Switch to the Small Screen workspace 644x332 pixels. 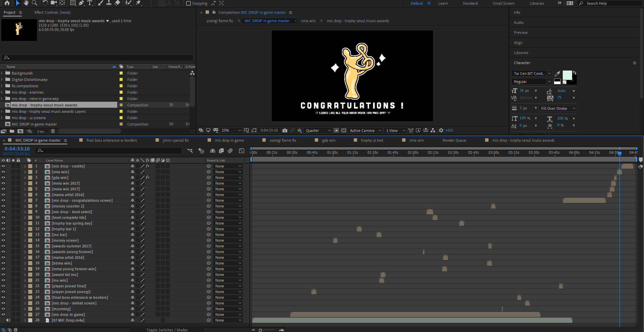[503, 3]
